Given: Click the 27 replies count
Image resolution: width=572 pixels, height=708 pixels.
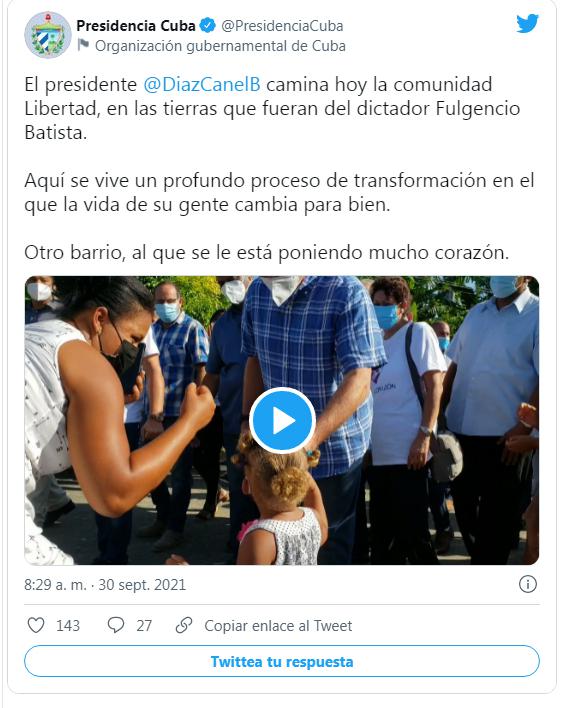Looking at the screenshot, I should click(x=144, y=626).
